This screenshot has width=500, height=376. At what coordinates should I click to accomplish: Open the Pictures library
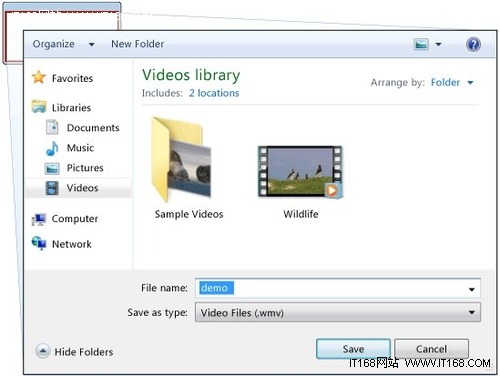85,168
